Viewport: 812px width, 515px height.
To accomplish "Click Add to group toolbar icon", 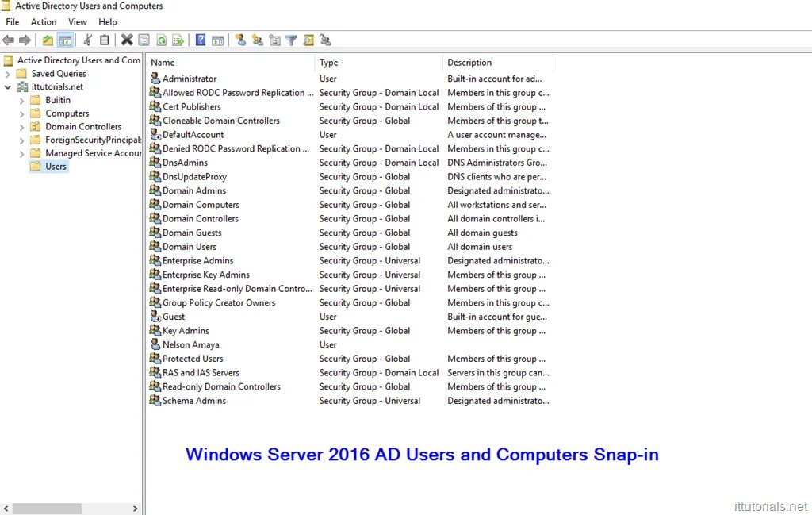I will [325, 40].
